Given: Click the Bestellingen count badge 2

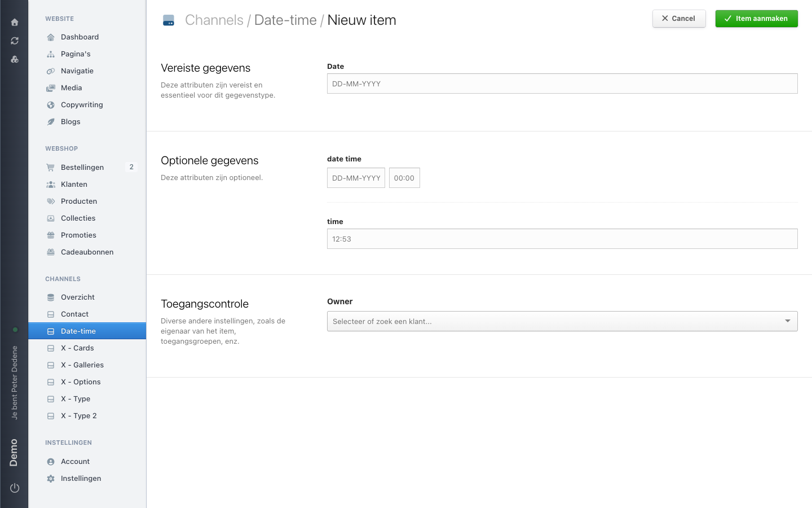Looking at the screenshot, I should (x=131, y=167).
